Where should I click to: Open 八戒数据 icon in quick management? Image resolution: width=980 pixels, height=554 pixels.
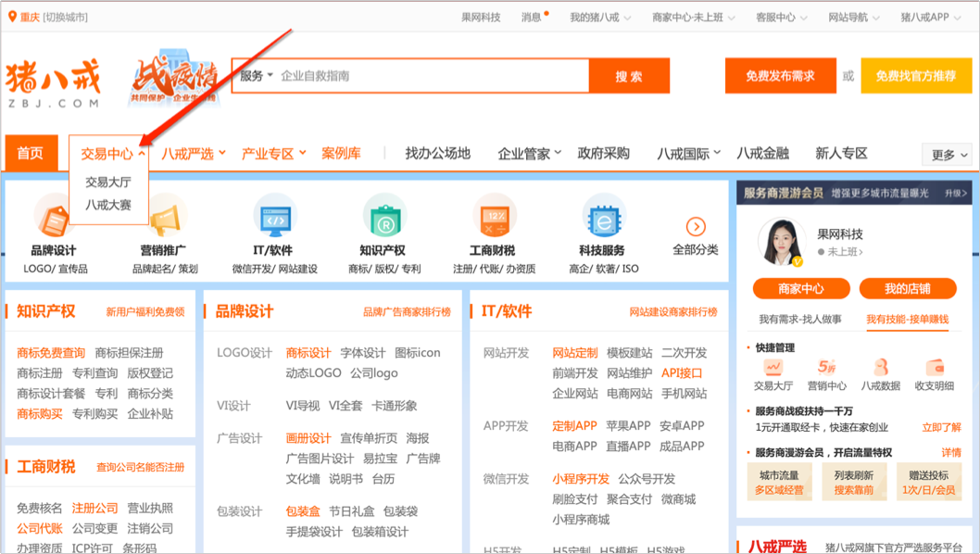881,367
